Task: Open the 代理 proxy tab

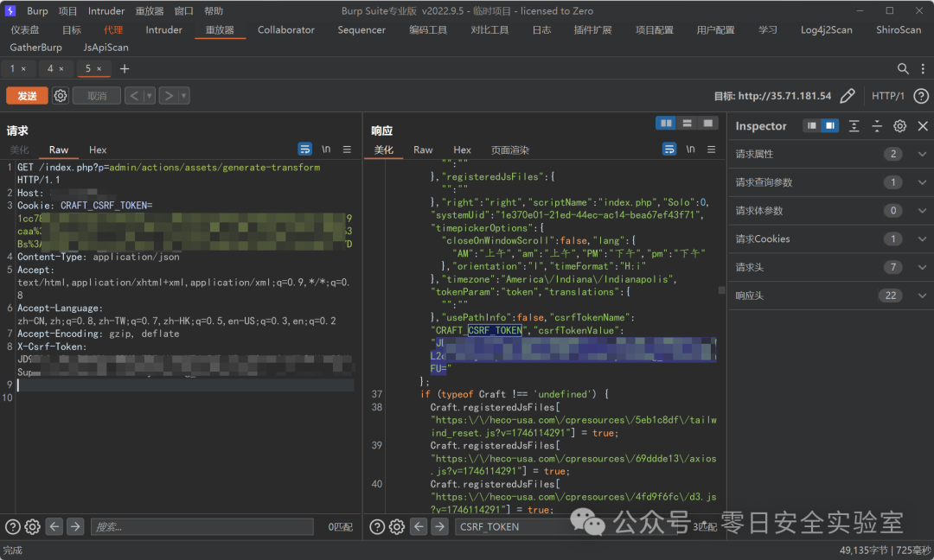Action: pyautogui.click(x=113, y=29)
